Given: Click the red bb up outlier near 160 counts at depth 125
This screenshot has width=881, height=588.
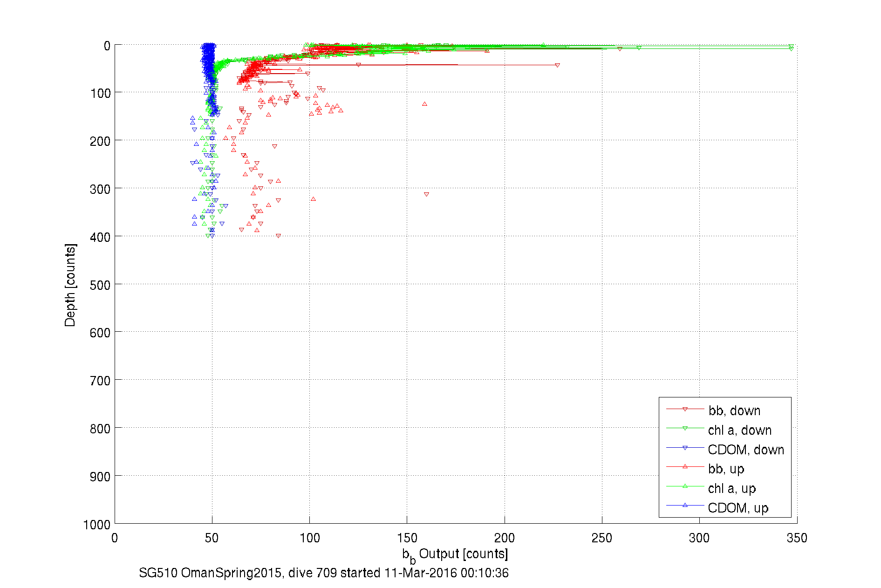Looking at the screenshot, I should pos(424,104).
